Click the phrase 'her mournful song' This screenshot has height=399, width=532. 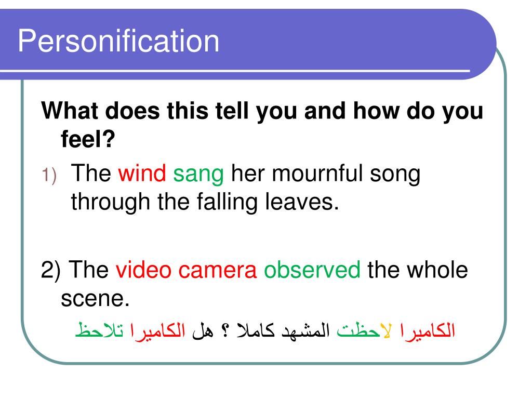(326, 175)
